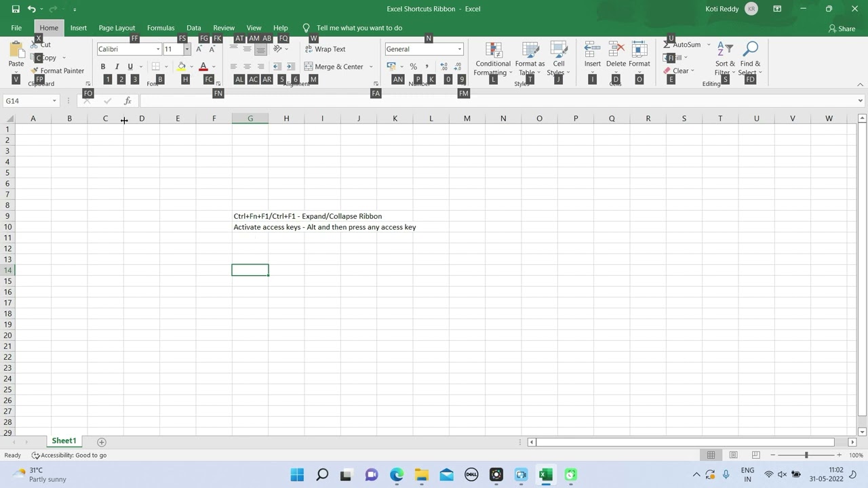Open Find & Select
The width and height of the screenshot is (868, 488).
(750, 59)
